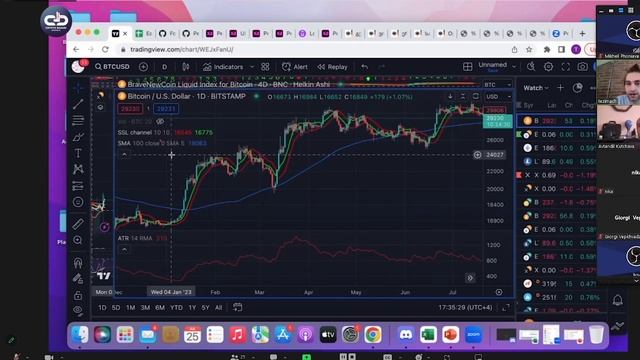The width and height of the screenshot is (640, 360).
Task: Activate the zoom in tool
Action: [78, 240]
